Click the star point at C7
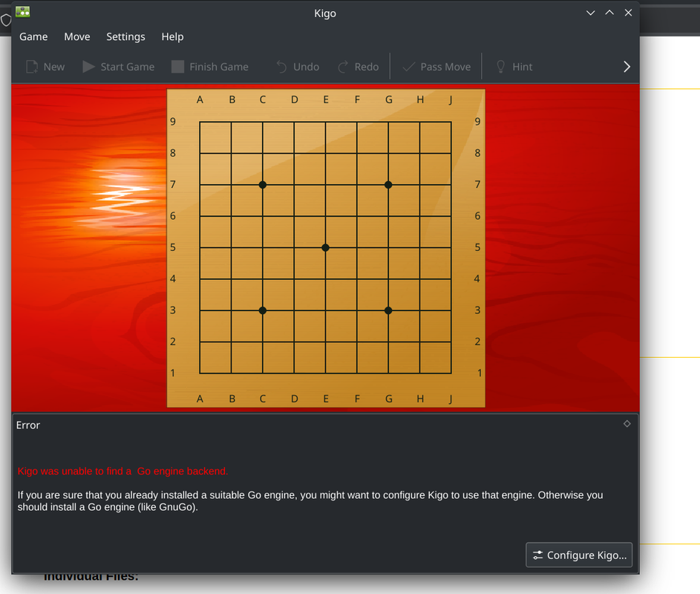Image resolution: width=700 pixels, height=594 pixels. 263,184
